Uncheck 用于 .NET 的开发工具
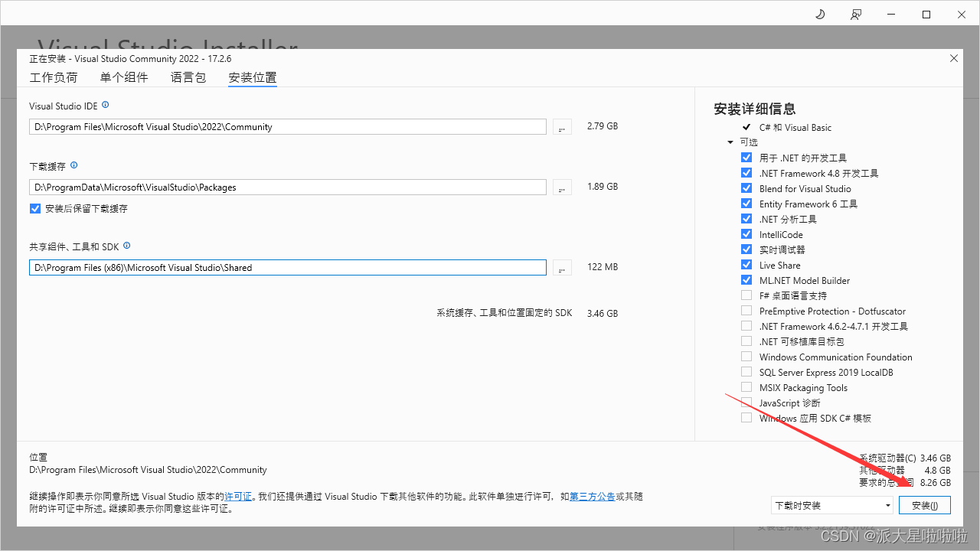Image resolution: width=980 pixels, height=551 pixels. click(x=746, y=158)
